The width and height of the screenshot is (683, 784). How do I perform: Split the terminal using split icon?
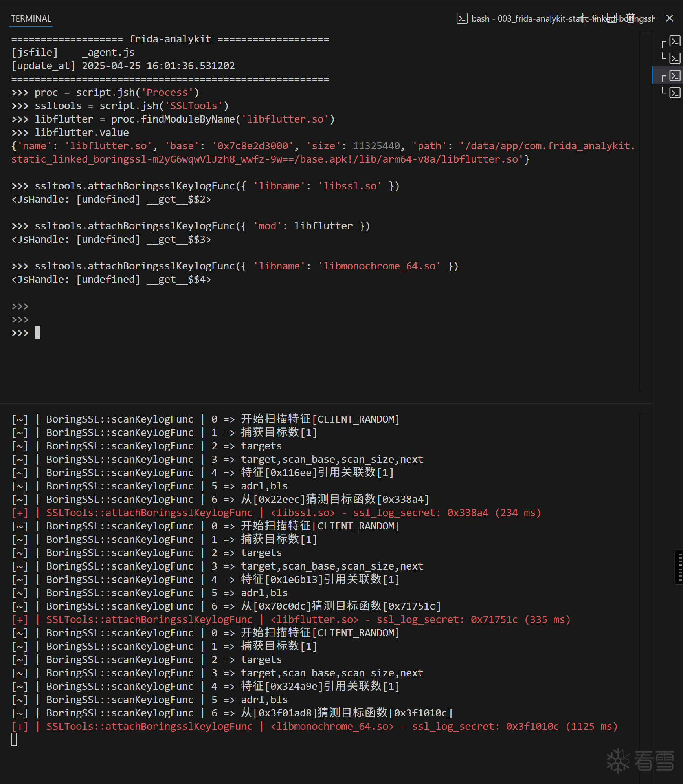[x=611, y=18]
